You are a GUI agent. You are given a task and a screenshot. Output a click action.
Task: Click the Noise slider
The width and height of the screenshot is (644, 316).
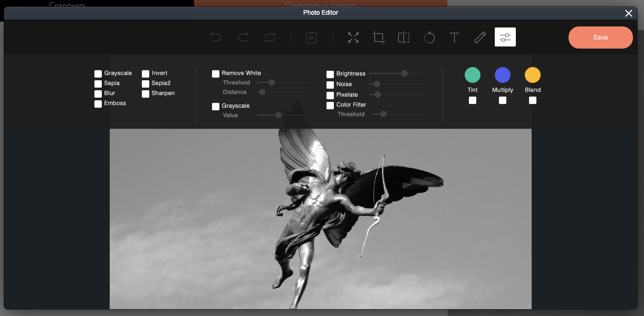coord(396,84)
